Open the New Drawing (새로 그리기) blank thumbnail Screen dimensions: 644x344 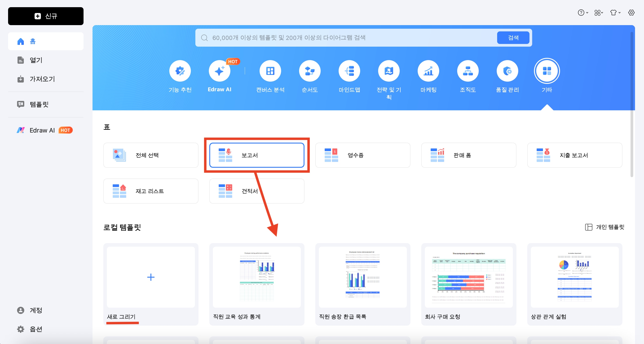tap(151, 277)
